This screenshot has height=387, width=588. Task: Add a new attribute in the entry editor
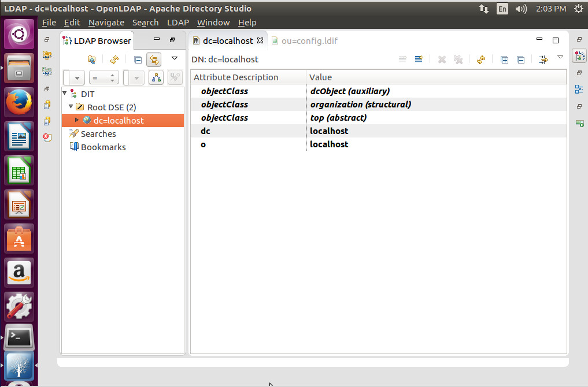pyautogui.click(x=419, y=59)
